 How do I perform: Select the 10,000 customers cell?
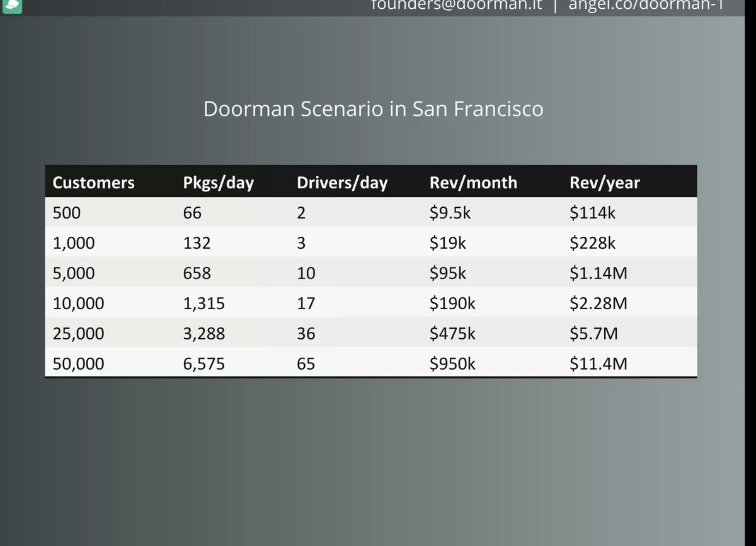pos(78,304)
